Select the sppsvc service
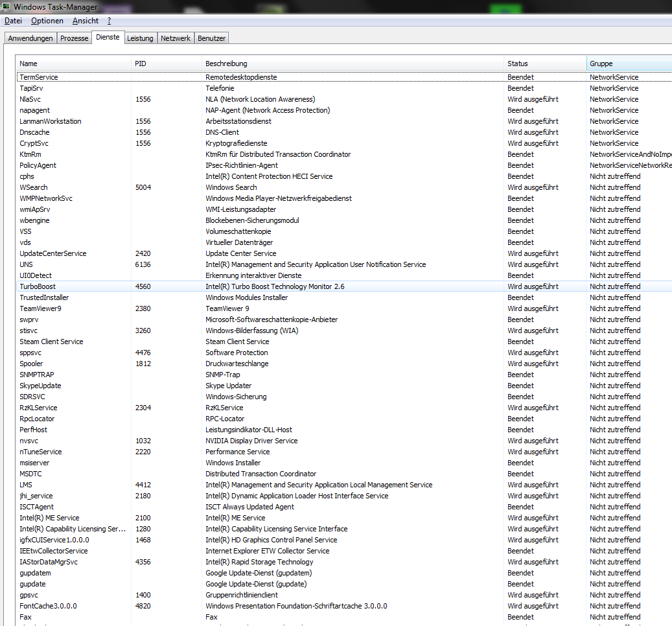Viewport: 672px width, 626px height. (344, 353)
